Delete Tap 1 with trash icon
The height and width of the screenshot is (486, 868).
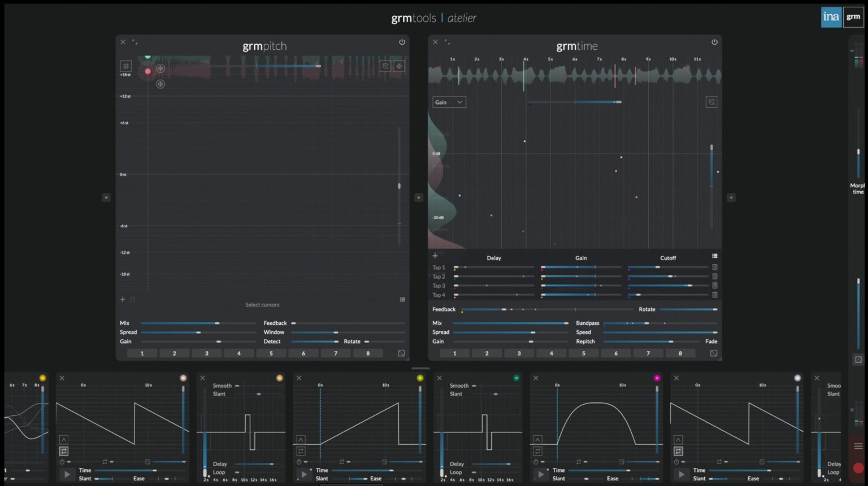(715, 267)
